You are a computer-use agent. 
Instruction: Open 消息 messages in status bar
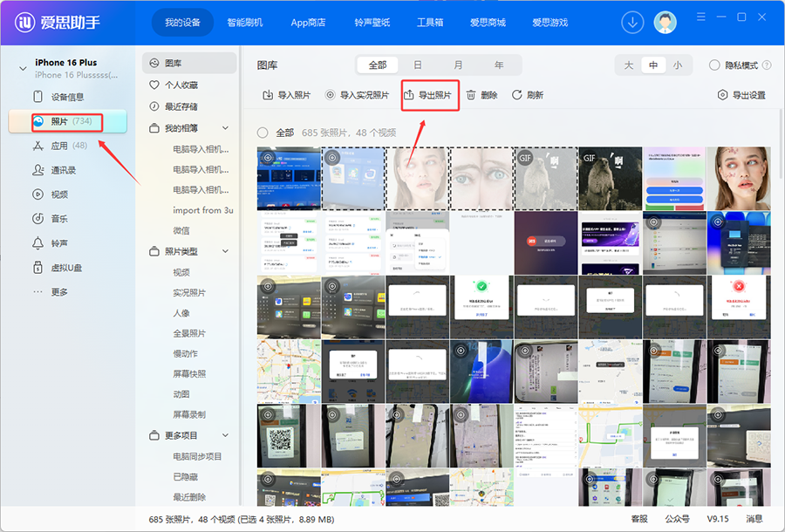coord(754,519)
